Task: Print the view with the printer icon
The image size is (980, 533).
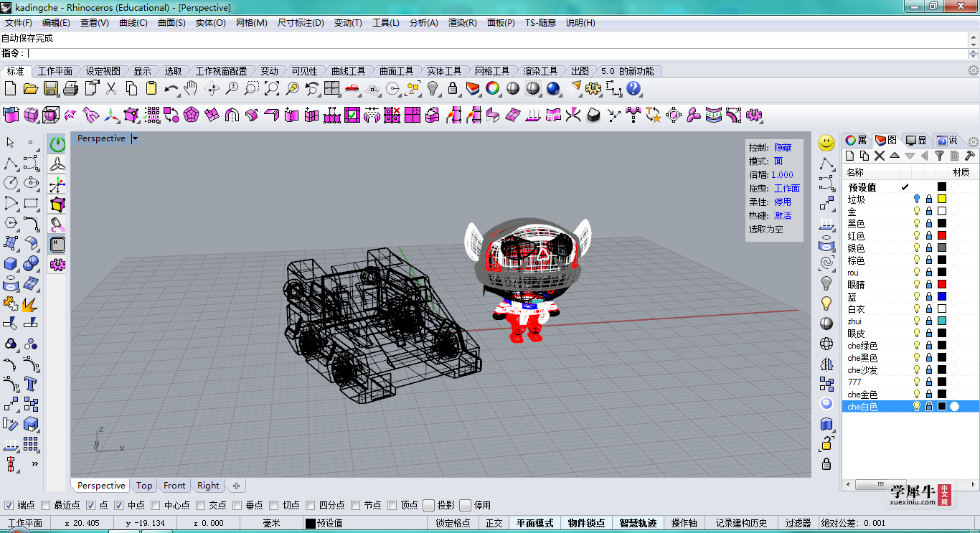Action: (70, 88)
